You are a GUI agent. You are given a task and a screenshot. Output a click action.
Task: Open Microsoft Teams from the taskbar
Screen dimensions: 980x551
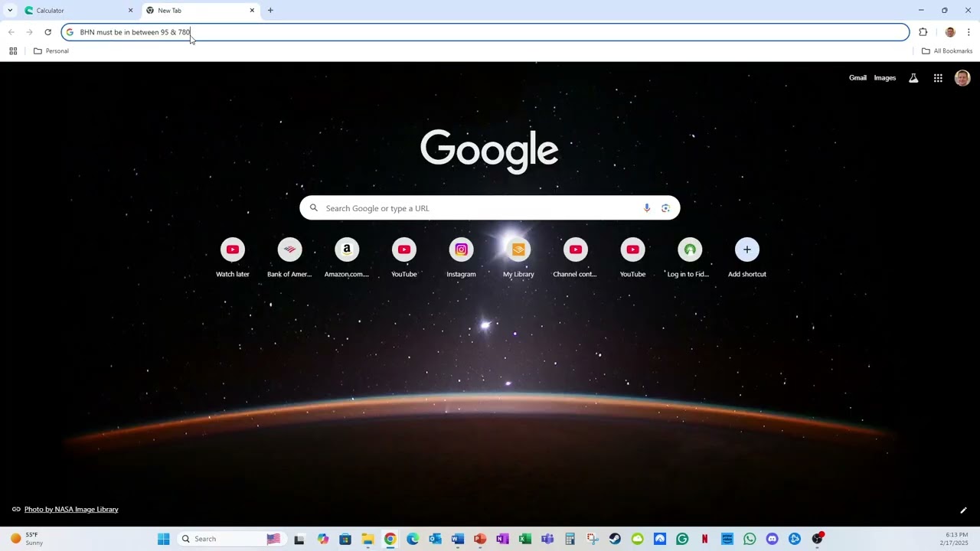click(x=547, y=539)
